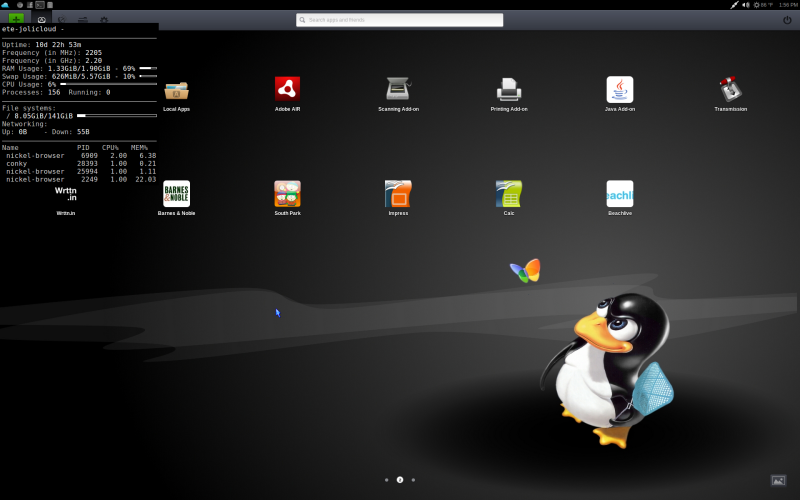The height and width of the screenshot is (500, 800).
Task: Click the 'ete-jolicloud' conky header text
Action: (29, 29)
